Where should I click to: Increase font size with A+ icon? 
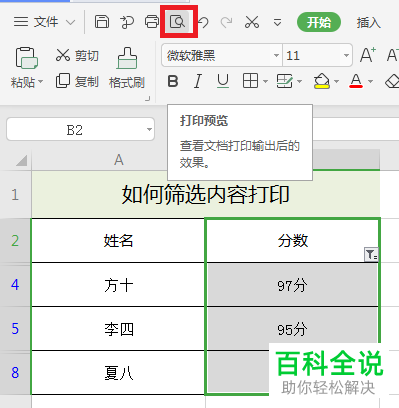(x=368, y=55)
